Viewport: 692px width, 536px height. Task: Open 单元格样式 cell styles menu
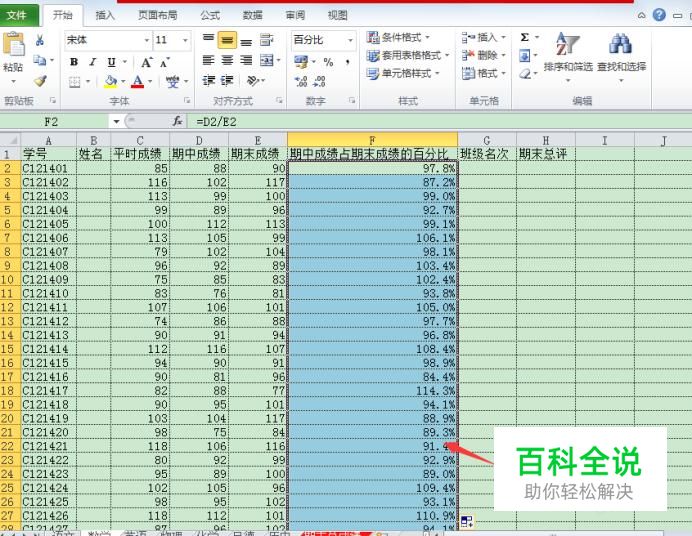point(402,74)
